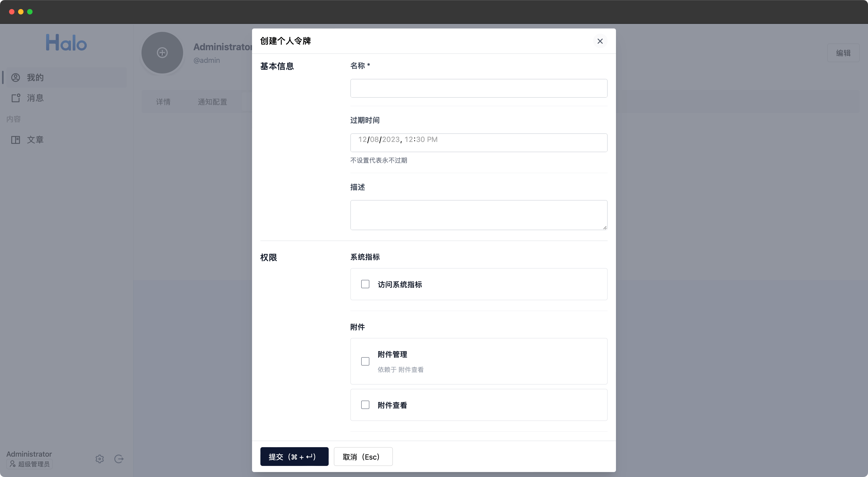This screenshot has width=868, height=477.
Task: Open the 消息 sidebar menu item
Action: 66,98
